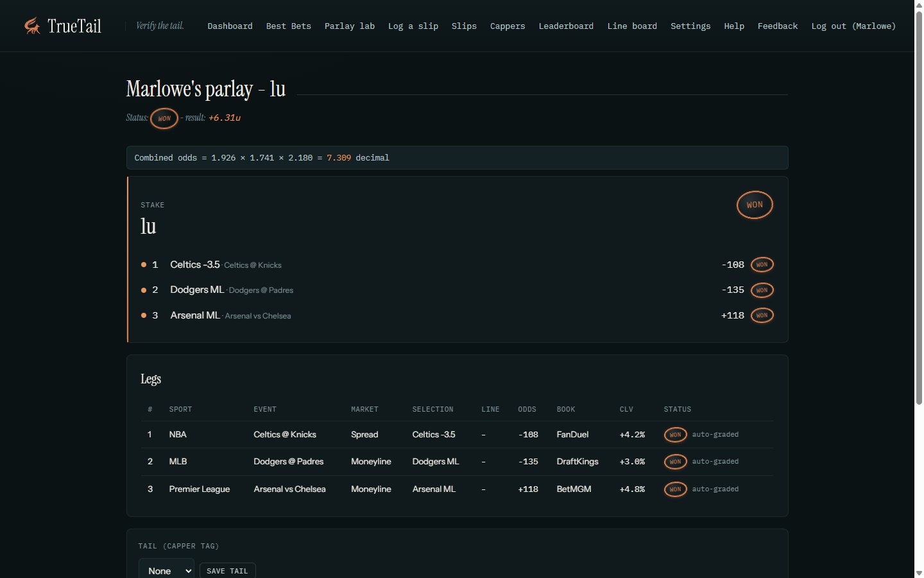The width and height of the screenshot is (924, 578).
Task: Go to Line board
Action: tap(632, 26)
